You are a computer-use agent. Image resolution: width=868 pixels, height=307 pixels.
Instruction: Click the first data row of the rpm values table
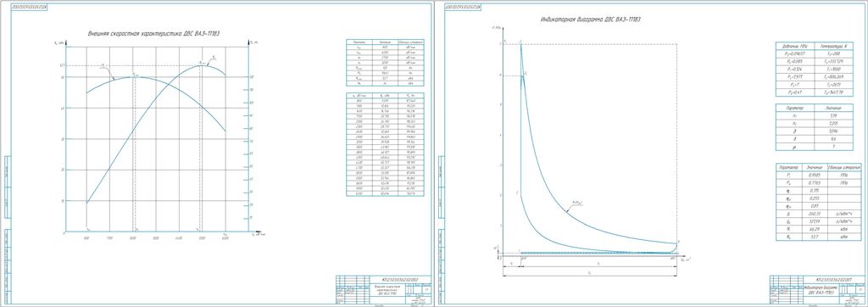point(385,101)
